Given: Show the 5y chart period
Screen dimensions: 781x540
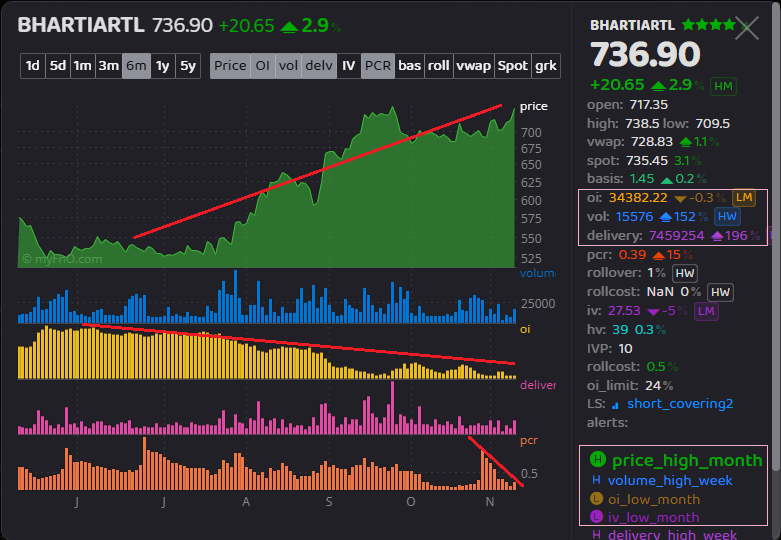Looking at the screenshot, I should tap(188, 66).
